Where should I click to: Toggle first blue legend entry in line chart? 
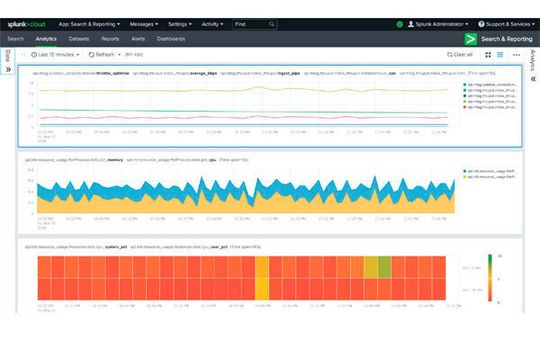(x=490, y=84)
